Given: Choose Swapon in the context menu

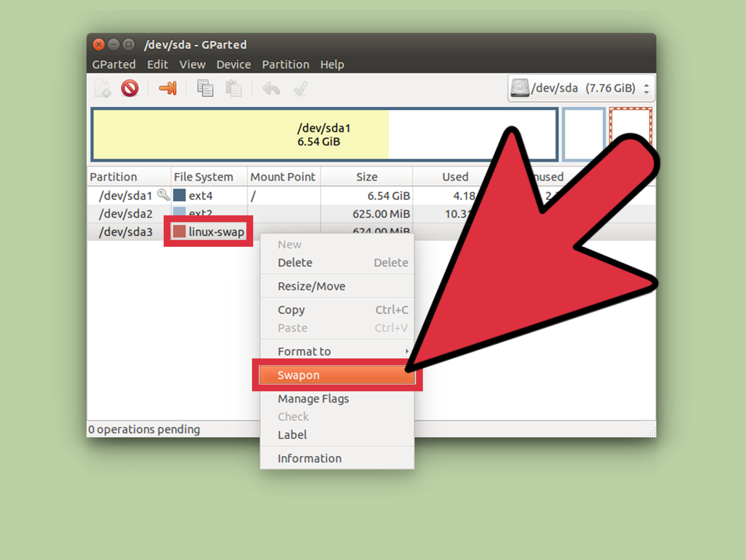Looking at the screenshot, I should 337,375.
